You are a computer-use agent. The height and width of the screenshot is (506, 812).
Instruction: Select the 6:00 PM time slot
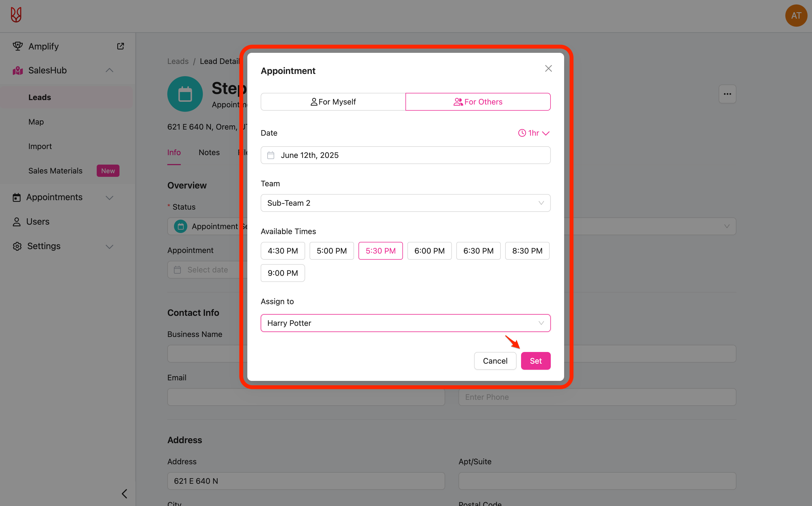[429, 251]
